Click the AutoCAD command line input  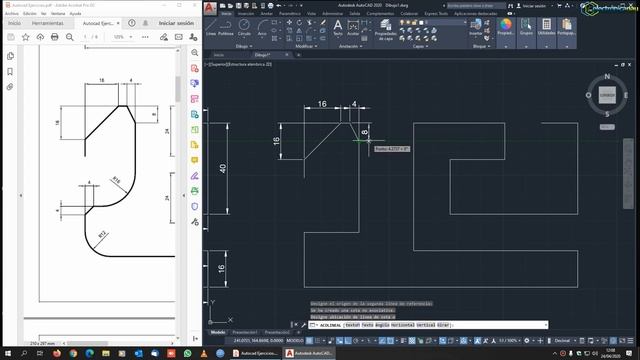tap(429, 325)
